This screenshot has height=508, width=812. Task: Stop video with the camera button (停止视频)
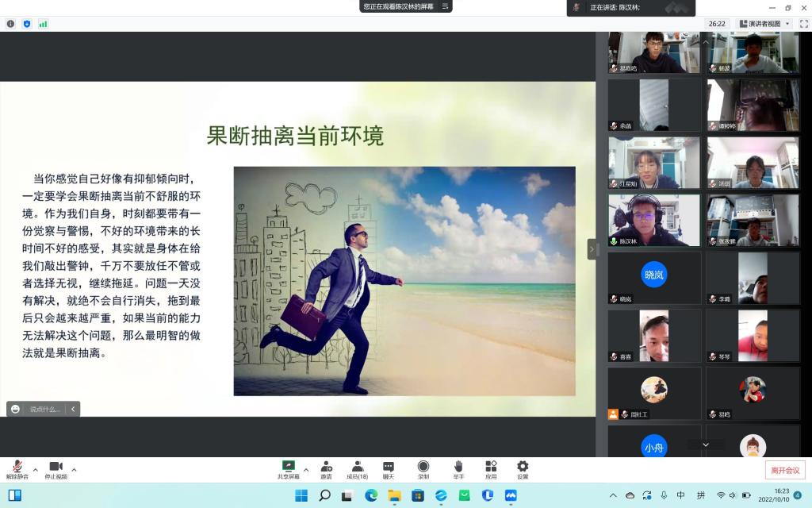click(x=56, y=468)
